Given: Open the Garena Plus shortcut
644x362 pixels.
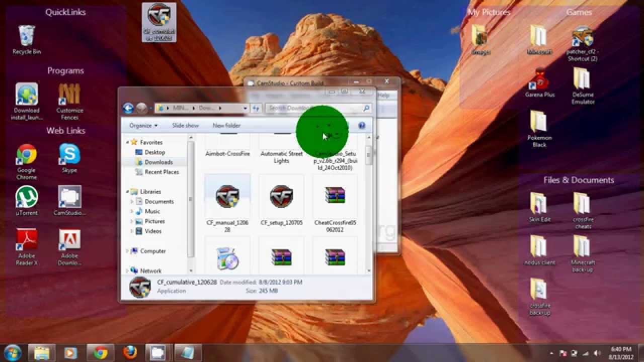Looking at the screenshot, I should [539, 82].
